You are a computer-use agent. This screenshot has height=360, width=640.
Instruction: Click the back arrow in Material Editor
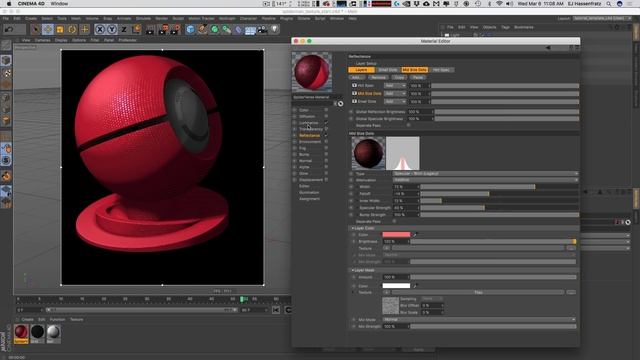(548, 48)
